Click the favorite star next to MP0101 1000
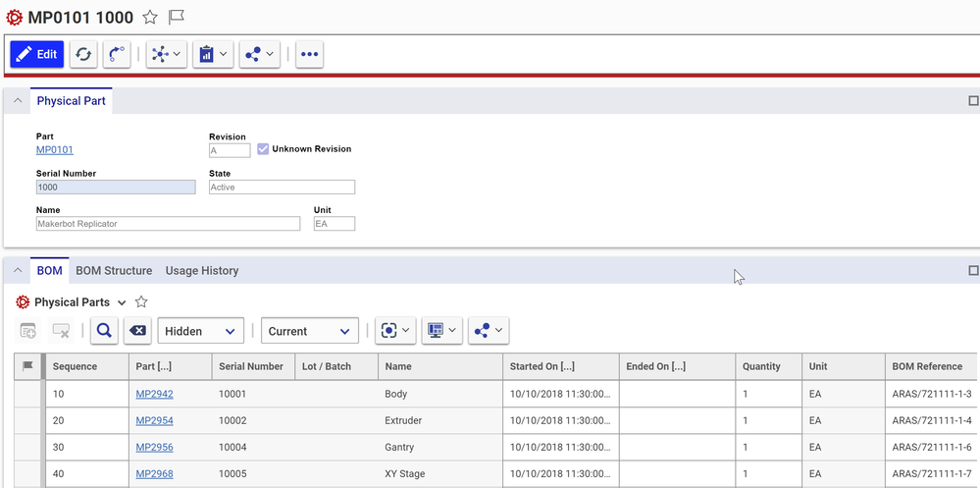 (x=150, y=18)
